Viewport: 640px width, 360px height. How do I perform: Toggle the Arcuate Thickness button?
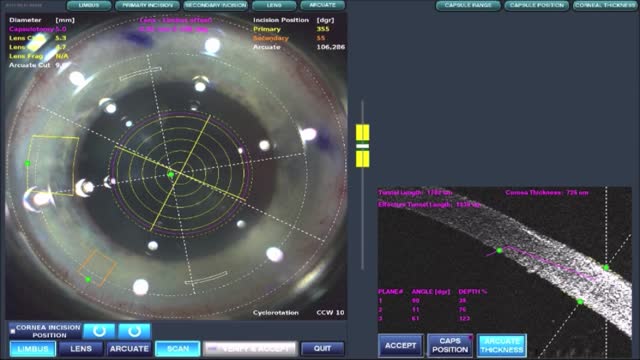[x=501, y=346]
